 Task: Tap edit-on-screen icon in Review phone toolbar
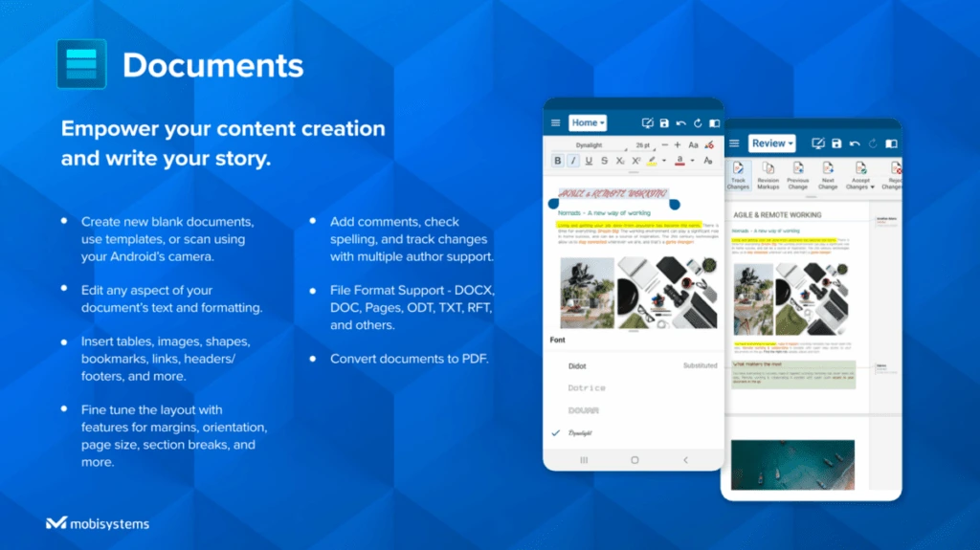(x=817, y=143)
